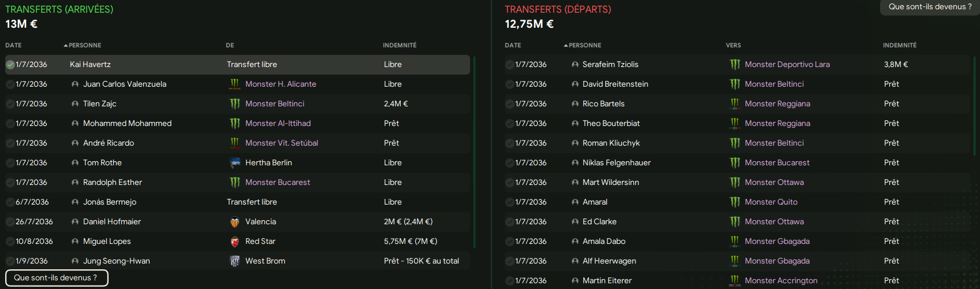980x289 pixels.
Task: Toggle the checkmark on Kai Havertz row
Action: (10, 65)
